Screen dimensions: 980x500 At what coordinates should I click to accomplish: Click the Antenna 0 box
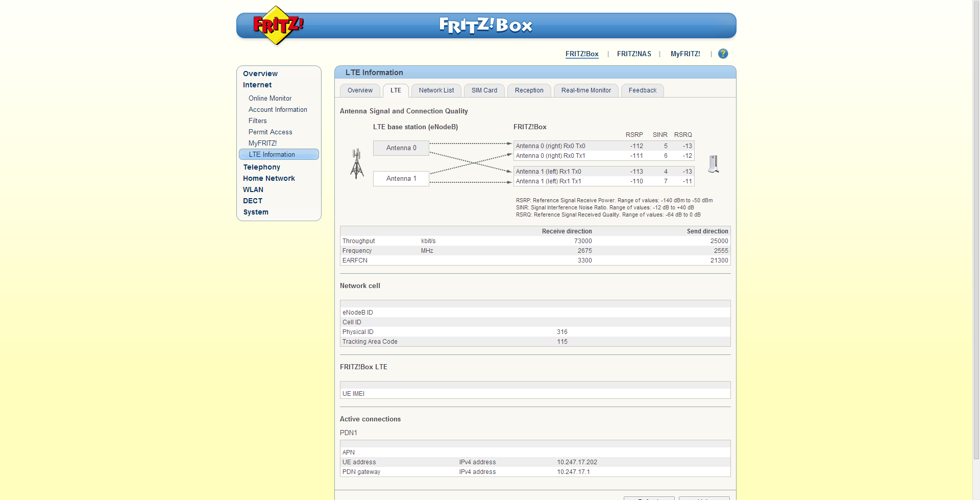click(401, 148)
